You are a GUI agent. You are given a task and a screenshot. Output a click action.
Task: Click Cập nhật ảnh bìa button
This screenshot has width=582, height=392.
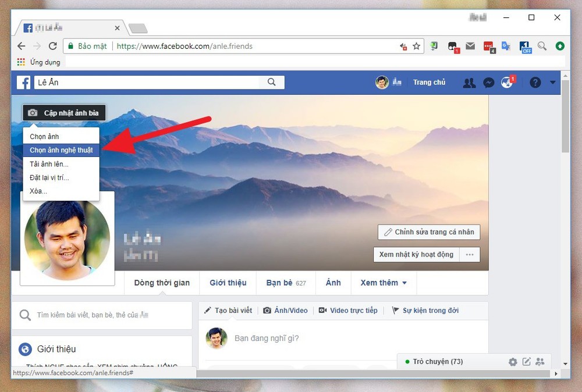[x=64, y=113]
